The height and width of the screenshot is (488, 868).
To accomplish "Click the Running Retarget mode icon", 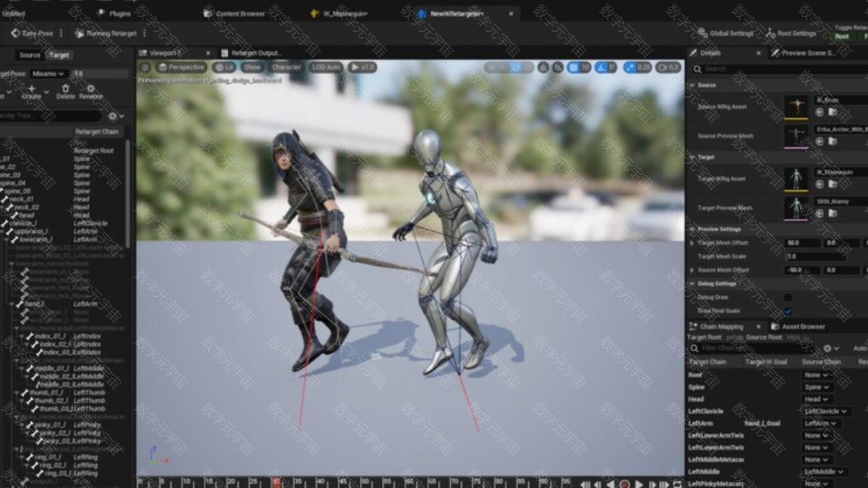I will [x=80, y=33].
